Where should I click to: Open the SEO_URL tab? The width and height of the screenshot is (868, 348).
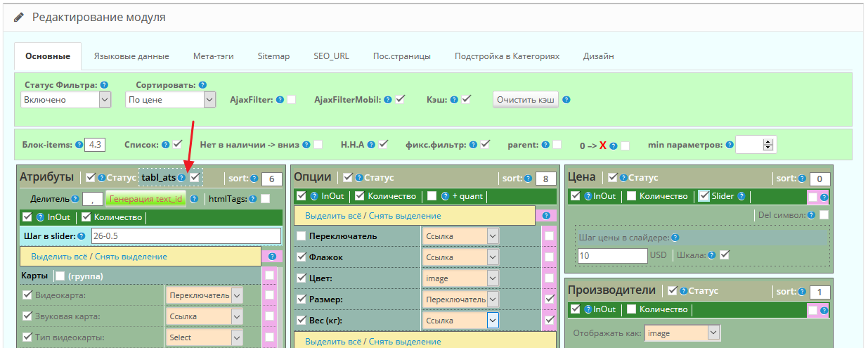(x=331, y=56)
